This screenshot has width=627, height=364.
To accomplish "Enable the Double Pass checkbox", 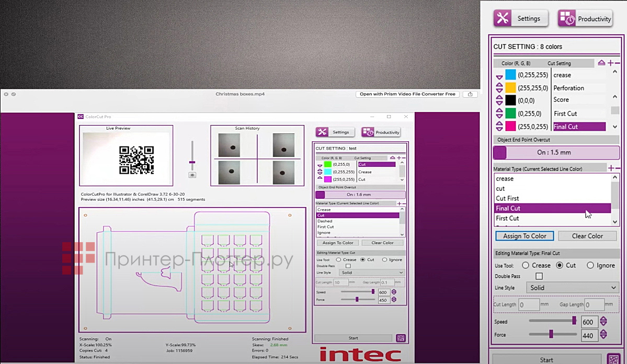I will (539, 276).
